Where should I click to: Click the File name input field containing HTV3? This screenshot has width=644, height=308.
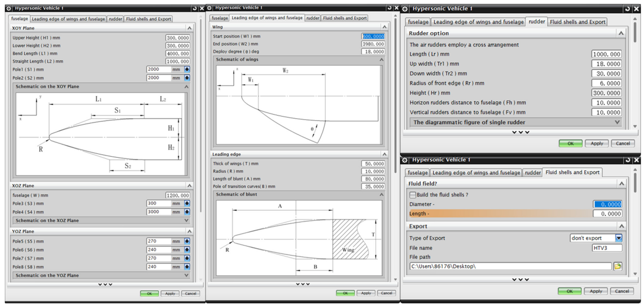[x=607, y=248]
